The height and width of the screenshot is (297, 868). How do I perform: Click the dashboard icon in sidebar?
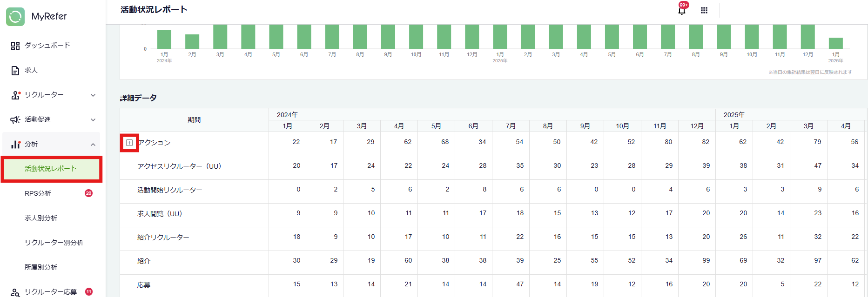pyautogui.click(x=15, y=46)
